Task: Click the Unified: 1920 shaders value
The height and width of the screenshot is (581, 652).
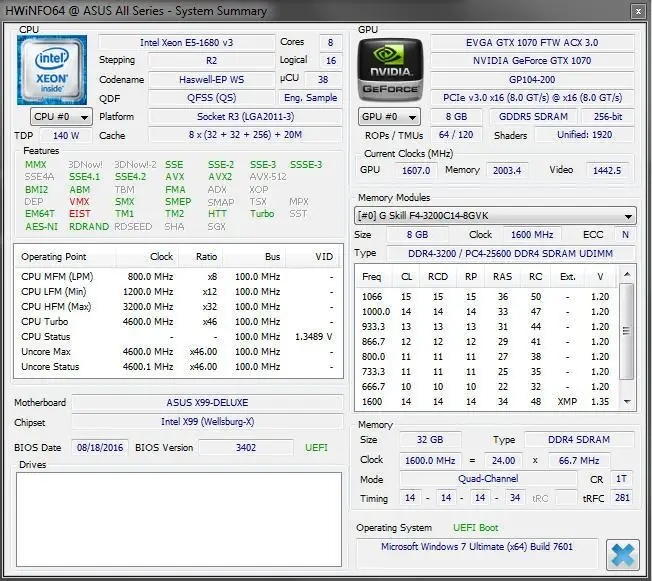Action: coord(584,135)
